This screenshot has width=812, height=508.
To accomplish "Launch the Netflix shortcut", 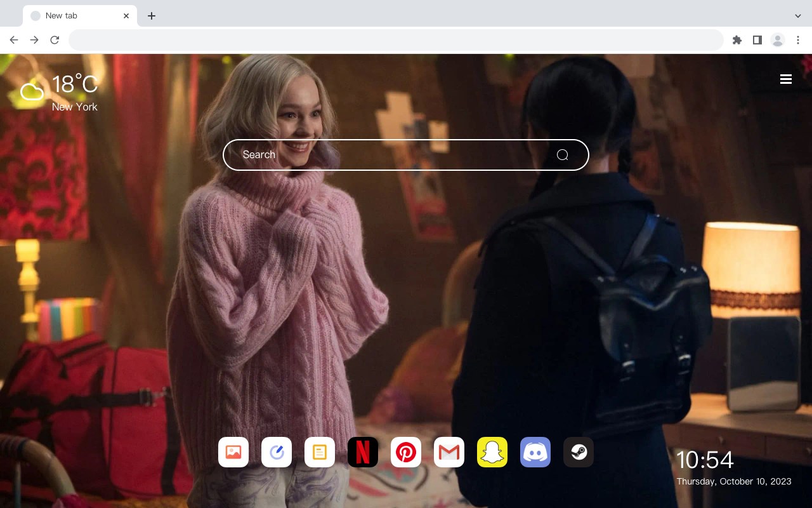I will click(363, 452).
